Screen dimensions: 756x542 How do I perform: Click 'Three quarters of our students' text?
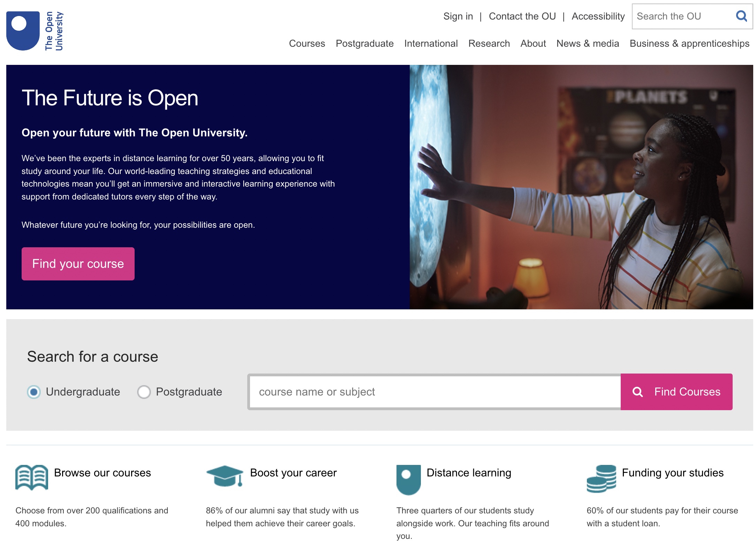pyautogui.click(x=472, y=523)
